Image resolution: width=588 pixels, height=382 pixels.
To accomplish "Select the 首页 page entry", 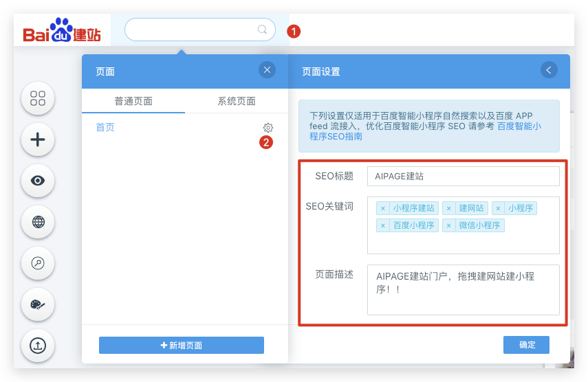I will [105, 127].
